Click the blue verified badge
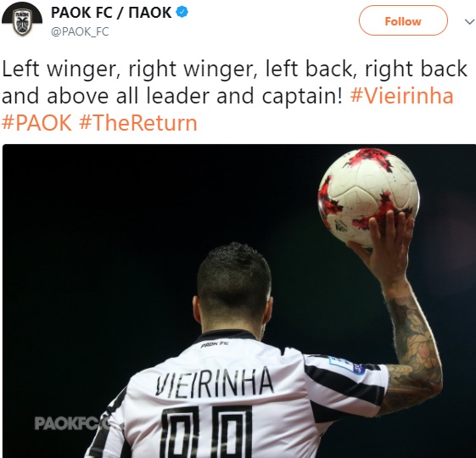The image size is (476, 458). (x=182, y=13)
